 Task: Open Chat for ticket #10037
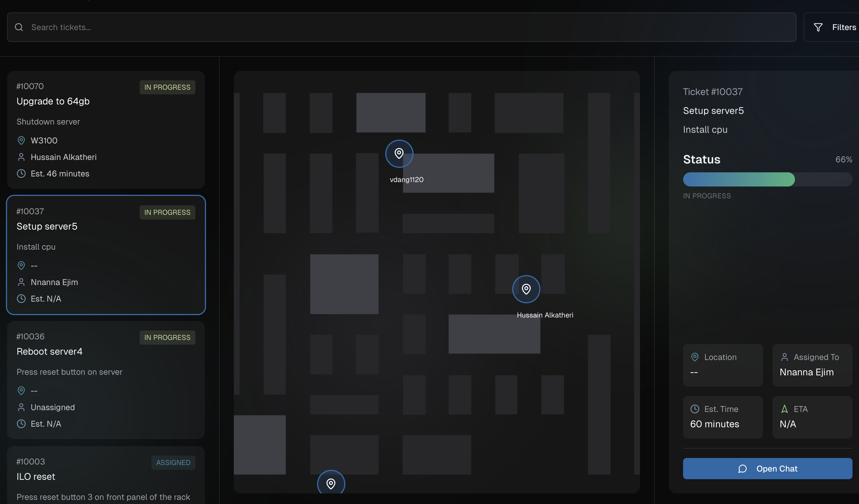click(767, 469)
